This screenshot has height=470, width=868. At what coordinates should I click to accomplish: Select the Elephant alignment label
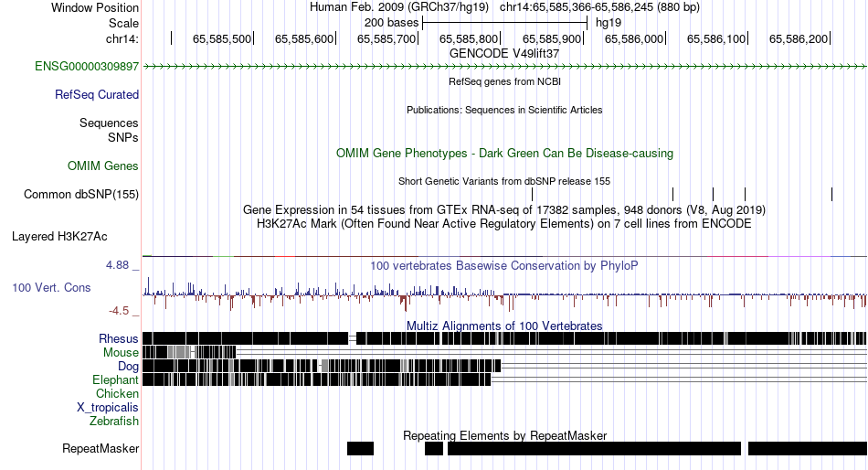click(x=115, y=380)
